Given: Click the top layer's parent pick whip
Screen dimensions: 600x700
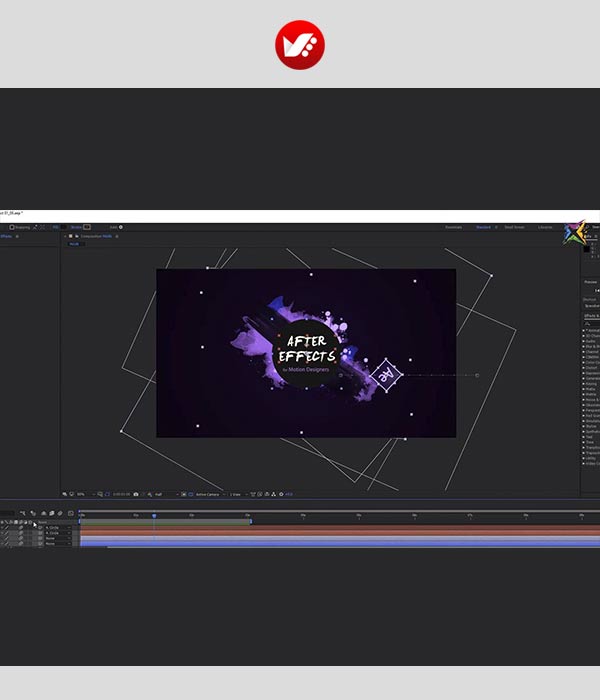Looking at the screenshot, I should 40,528.
